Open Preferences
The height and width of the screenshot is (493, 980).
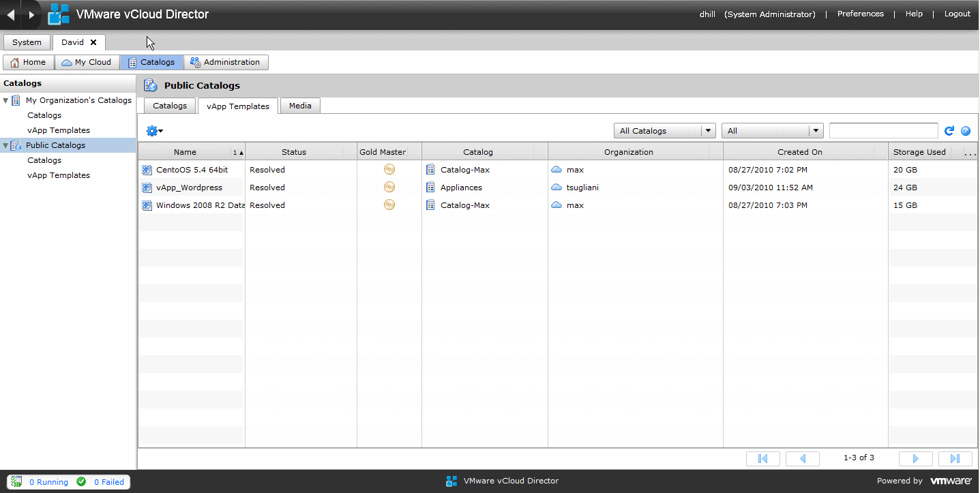click(861, 14)
